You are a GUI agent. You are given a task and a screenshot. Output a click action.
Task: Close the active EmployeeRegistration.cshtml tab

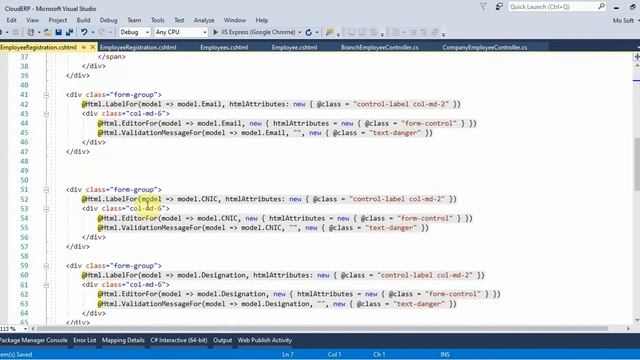pyautogui.click(x=93, y=47)
